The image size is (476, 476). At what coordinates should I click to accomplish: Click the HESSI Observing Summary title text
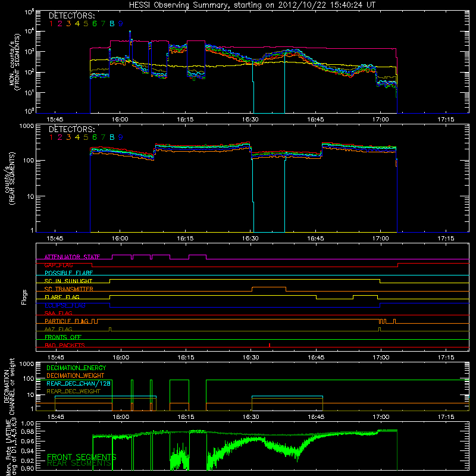coord(252,5)
